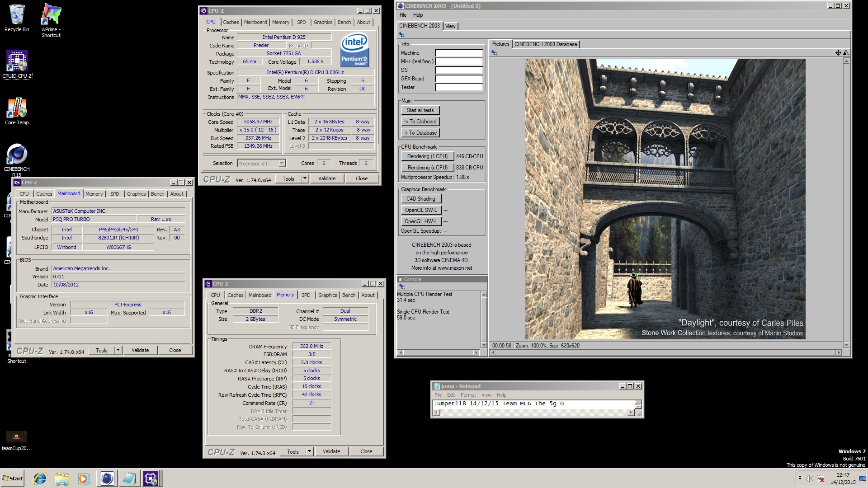Open the View tab in CINEBENCH
The width and height of the screenshot is (868, 488).
pos(450,26)
